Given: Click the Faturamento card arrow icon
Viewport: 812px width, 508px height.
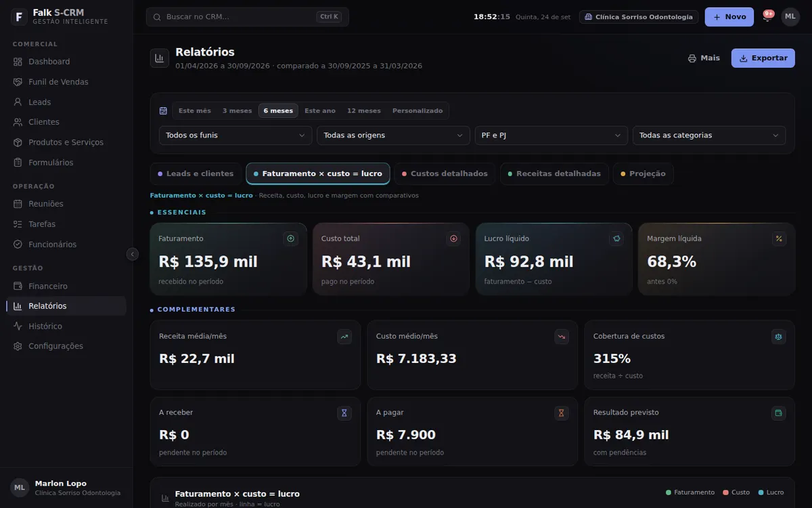Looking at the screenshot, I should pos(291,238).
